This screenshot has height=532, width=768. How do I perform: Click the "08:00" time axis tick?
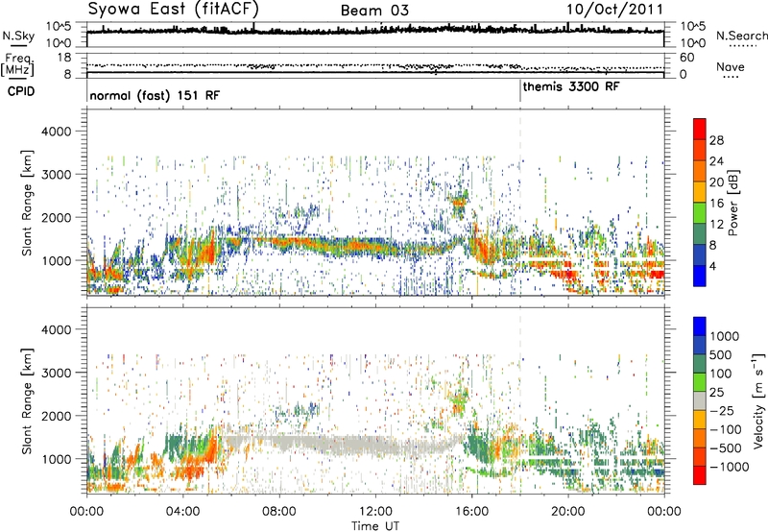click(x=279, y=512)
